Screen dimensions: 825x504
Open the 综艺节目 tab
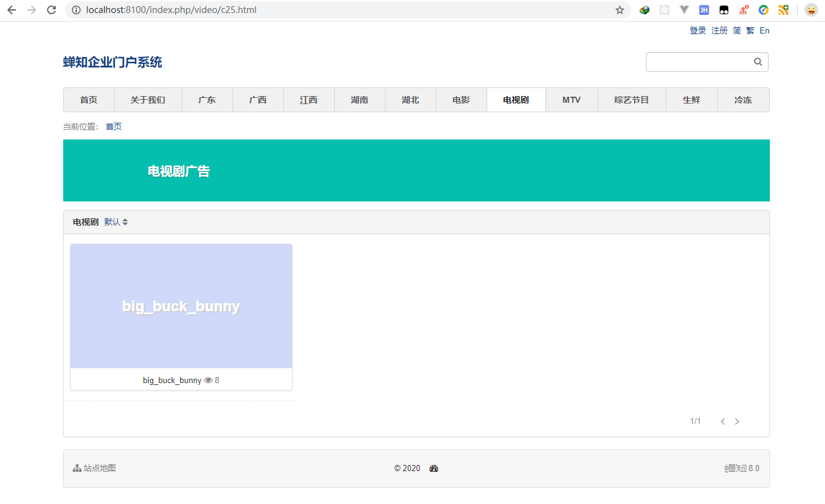[x=632, y=100]
